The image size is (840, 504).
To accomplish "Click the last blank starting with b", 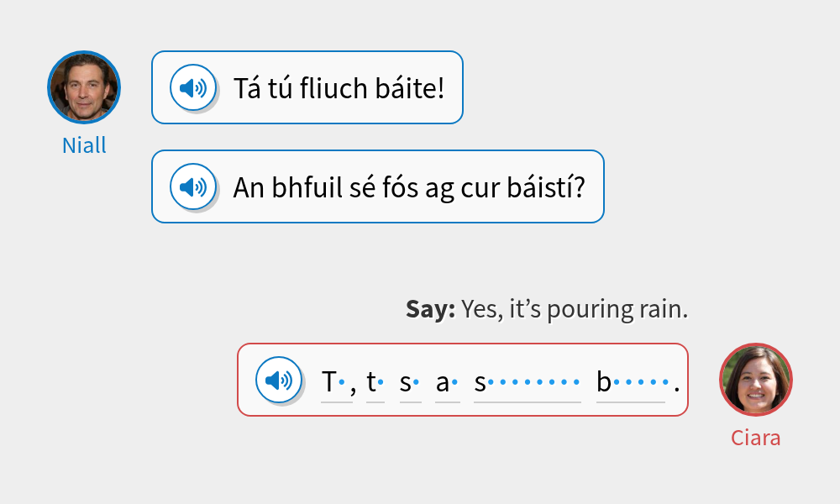I will (631, 383).
